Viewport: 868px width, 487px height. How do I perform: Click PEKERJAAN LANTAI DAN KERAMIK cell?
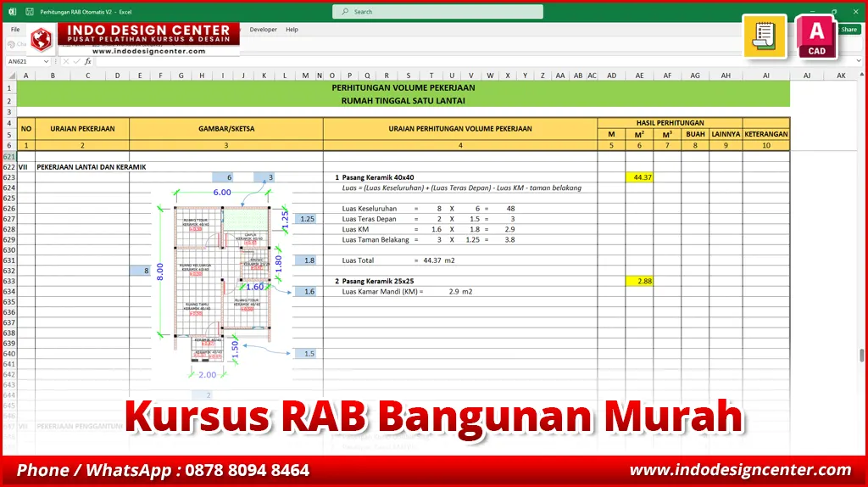click(92, 167)
